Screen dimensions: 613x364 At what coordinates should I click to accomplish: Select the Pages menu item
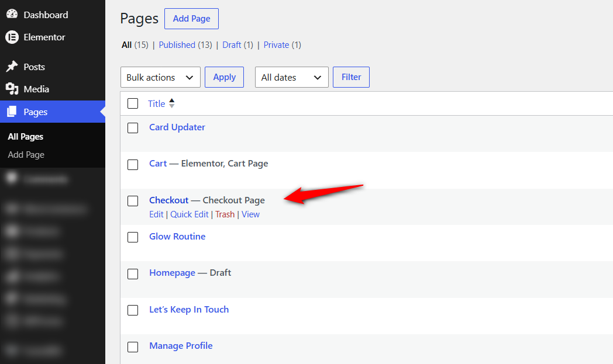pyautogui.click(x=53, y=112)
